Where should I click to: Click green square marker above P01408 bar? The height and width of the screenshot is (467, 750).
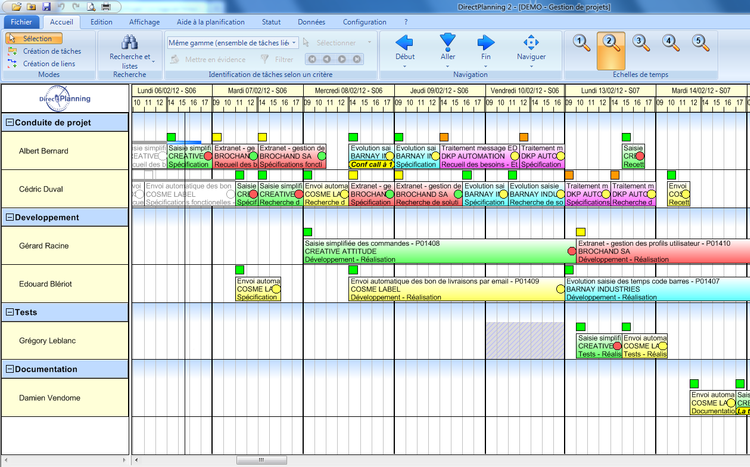pos(308,232)
